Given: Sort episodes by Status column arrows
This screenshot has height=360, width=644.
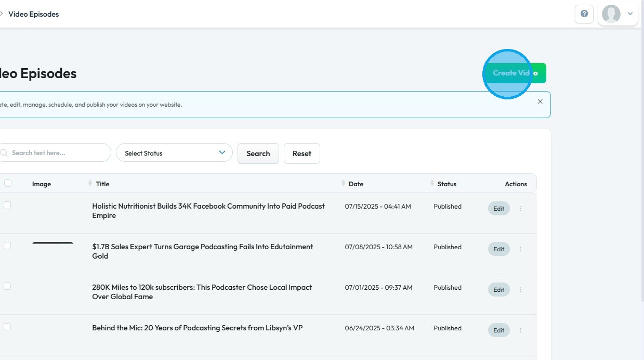Looking at the screenshot, I should (432, 183).
